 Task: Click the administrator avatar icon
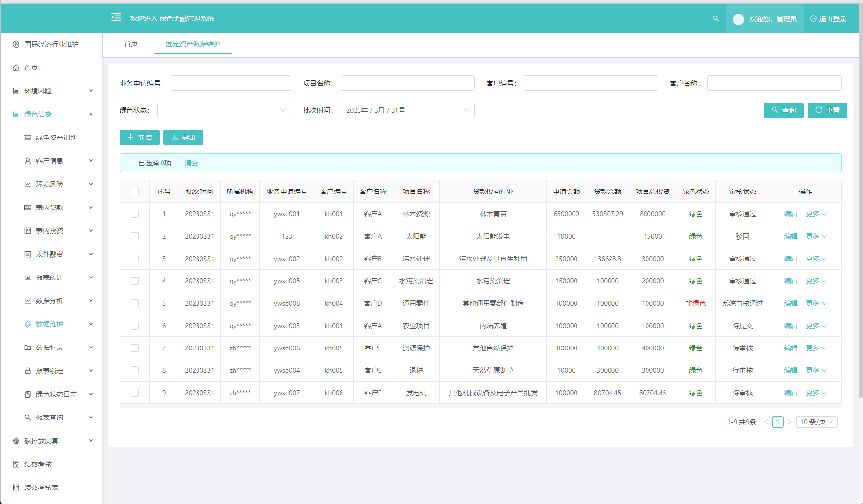(x=738, y=19)
